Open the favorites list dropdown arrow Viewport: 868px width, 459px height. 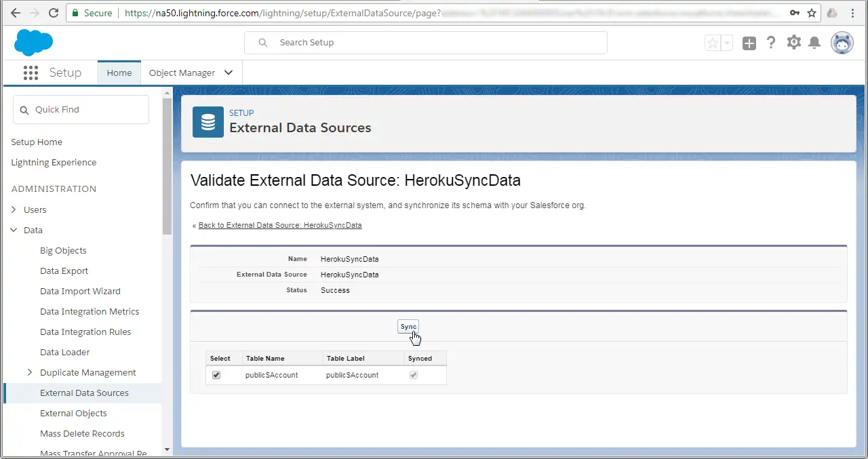[x=727, y=43]
